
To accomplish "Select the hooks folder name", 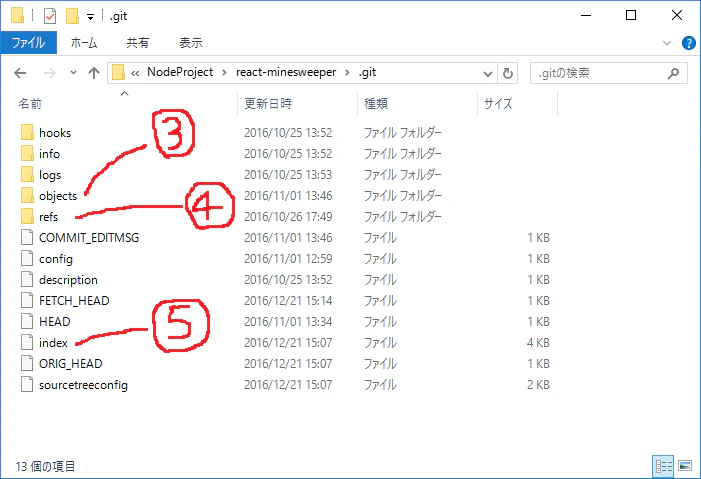I will [55, 133].
